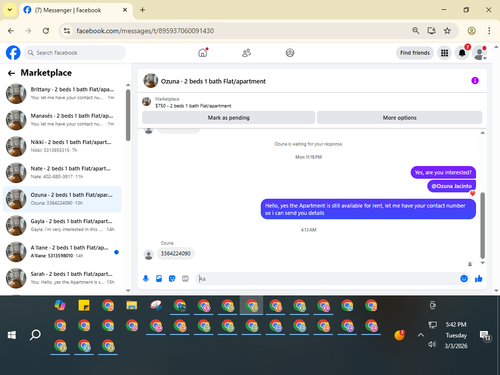Click the message input field
The width and height of the screenshot is (500, 375).
coord(327,279)
